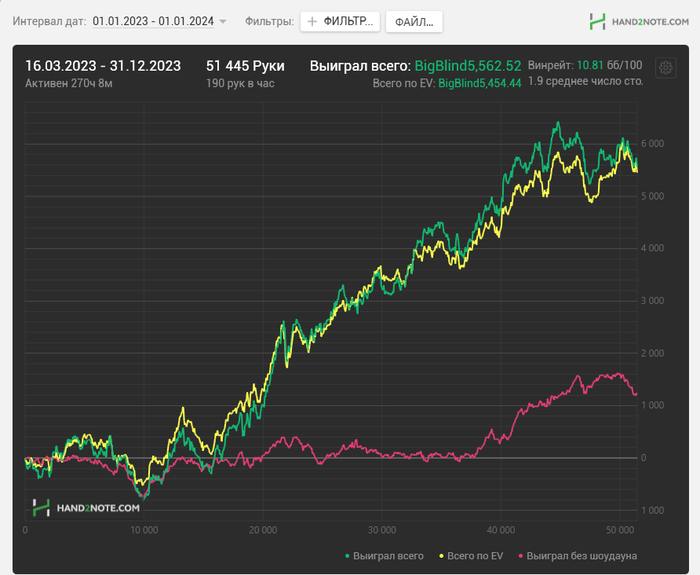Image resolution: width=700 pixels, height=575 pixels.
Task: Click the 10 000 x-axis label
Action: click(144, 530)
